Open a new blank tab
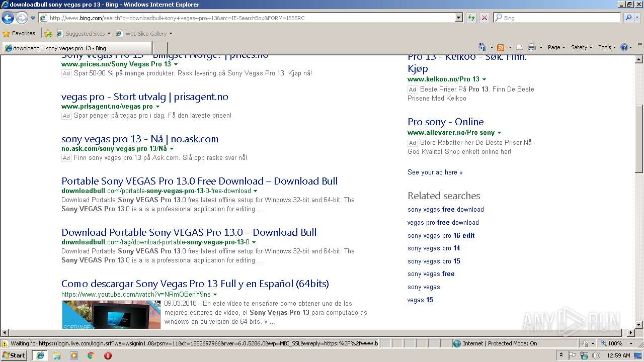Viewport: 644px width, 362px height. click(x=160, y=48)
